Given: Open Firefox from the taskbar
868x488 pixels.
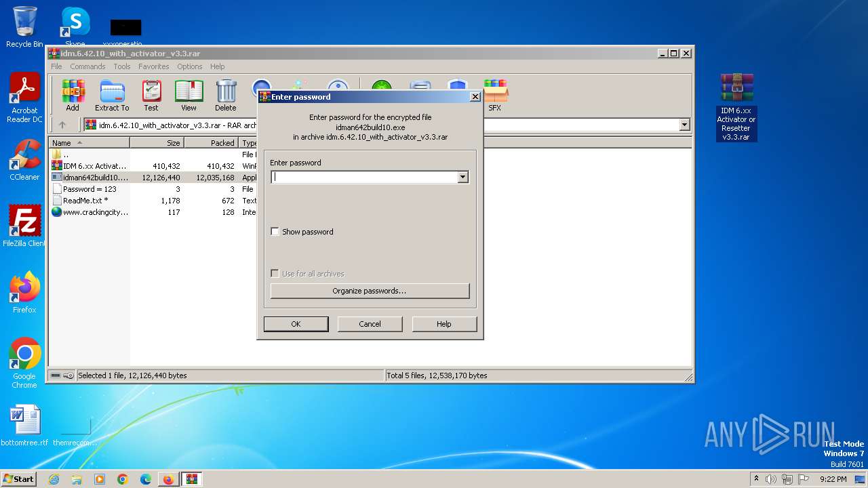Looking at the screenshot, I should point(168,479).
